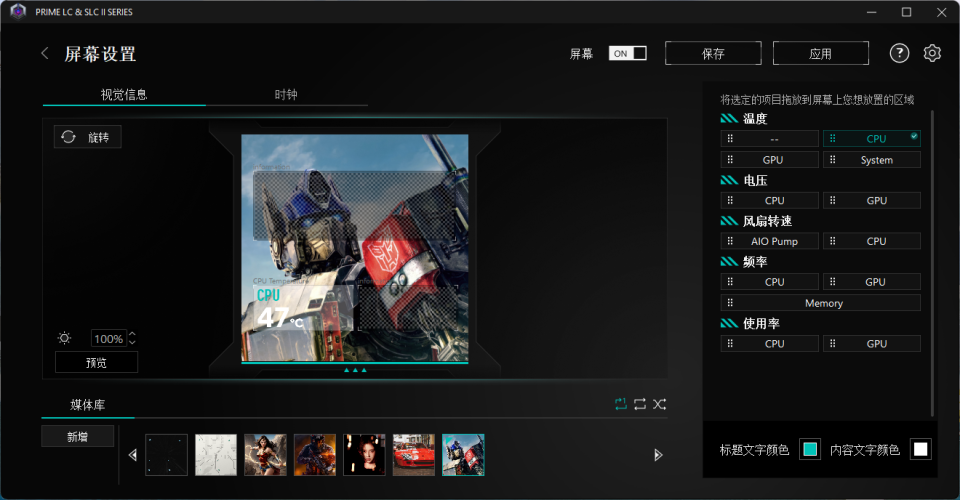Viewport: 960px width, 500px height.
Task: Switch to the 视觉信息 tab
Action: click(124, 94)
